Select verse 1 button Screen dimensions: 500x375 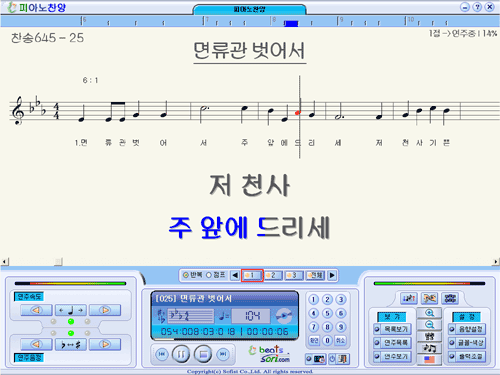252,275
